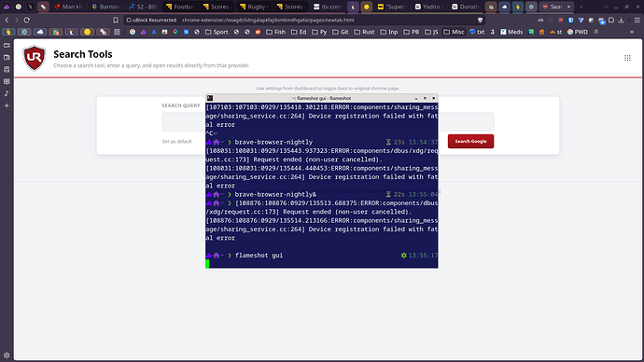This screenshot has width=644, height=362.
Task: Switch to the itv.com tab
Action: (328, 7)
